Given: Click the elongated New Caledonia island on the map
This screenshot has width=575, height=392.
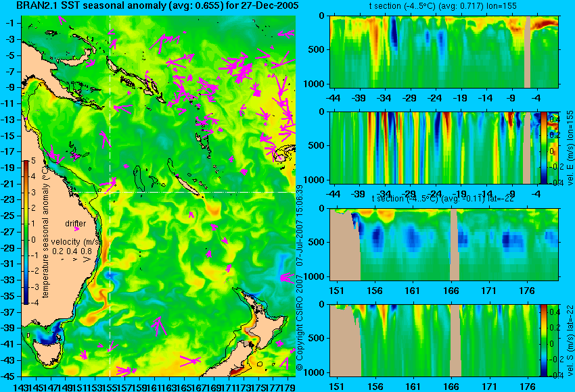Looking at the screenshot, I should click(188, 185).
